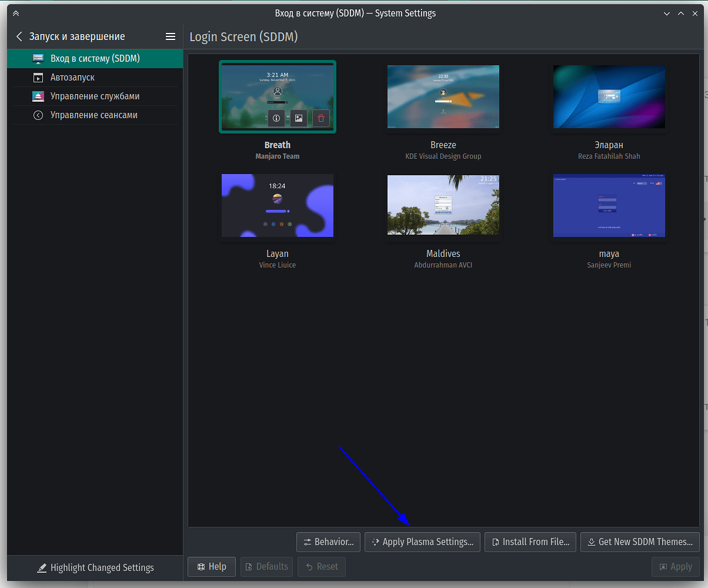
Task: Select the Breeze theme thumbnail
Action: click(x=443, y=96)
